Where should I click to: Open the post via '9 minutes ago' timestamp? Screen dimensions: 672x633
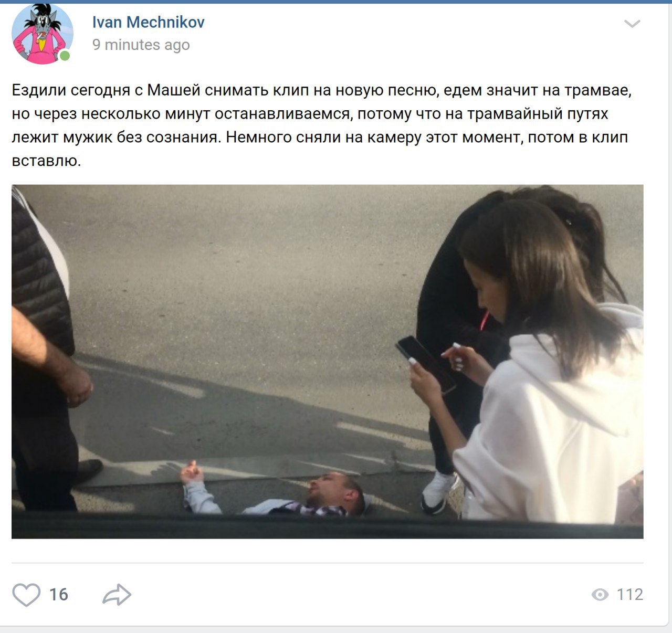point(141,45)
